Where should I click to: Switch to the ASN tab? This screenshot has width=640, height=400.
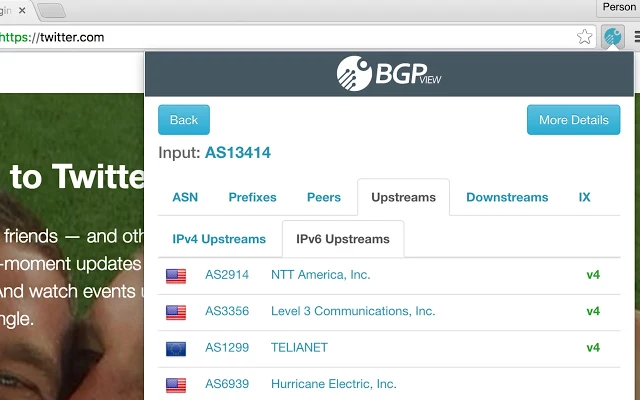tap(185, 197)
